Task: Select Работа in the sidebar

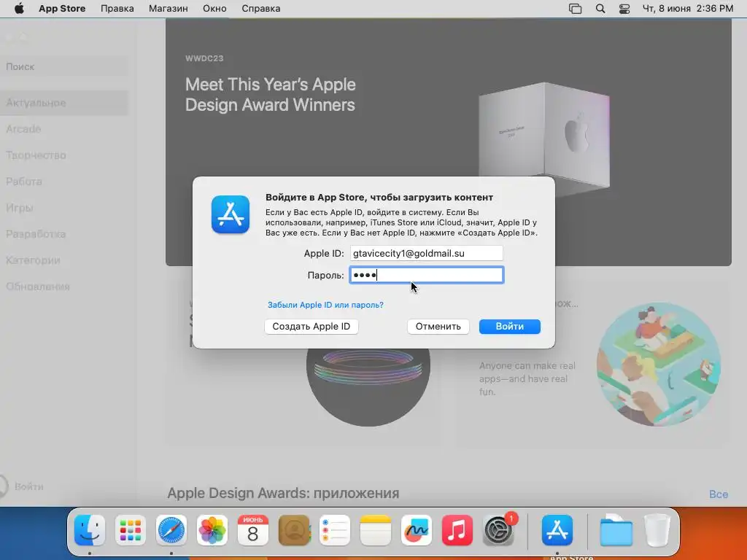Action: (x=64, y=182)
